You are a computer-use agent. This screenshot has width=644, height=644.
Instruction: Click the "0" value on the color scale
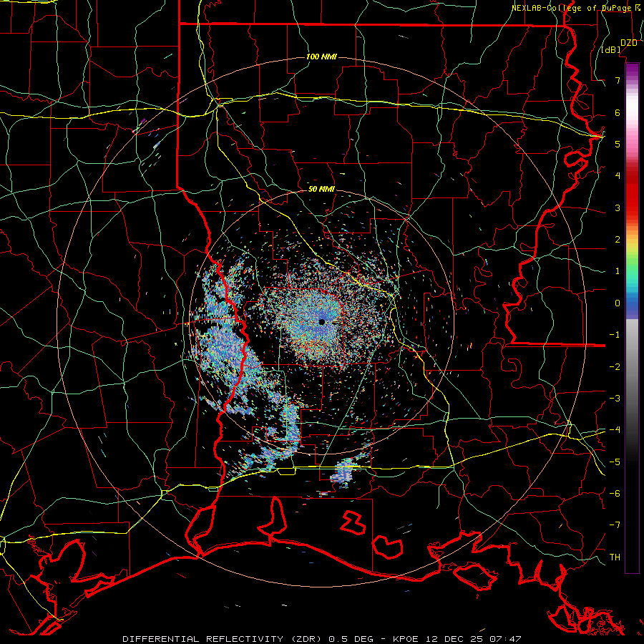[618, 303]
